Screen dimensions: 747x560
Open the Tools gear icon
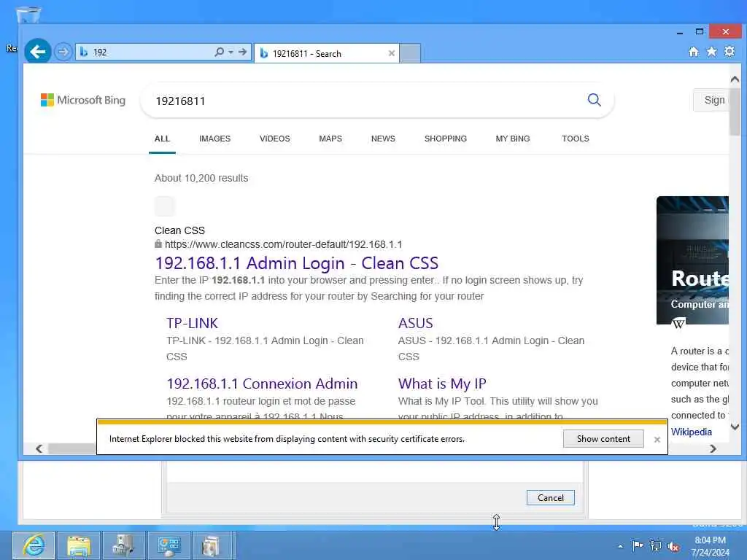(729, 52)
